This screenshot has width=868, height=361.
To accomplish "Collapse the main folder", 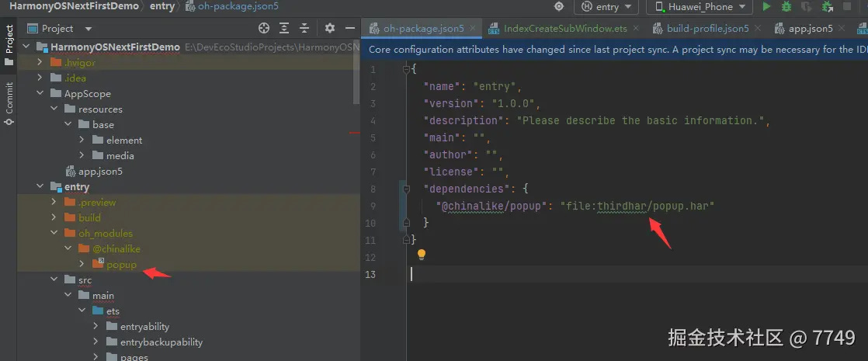I will click(68, 295).
